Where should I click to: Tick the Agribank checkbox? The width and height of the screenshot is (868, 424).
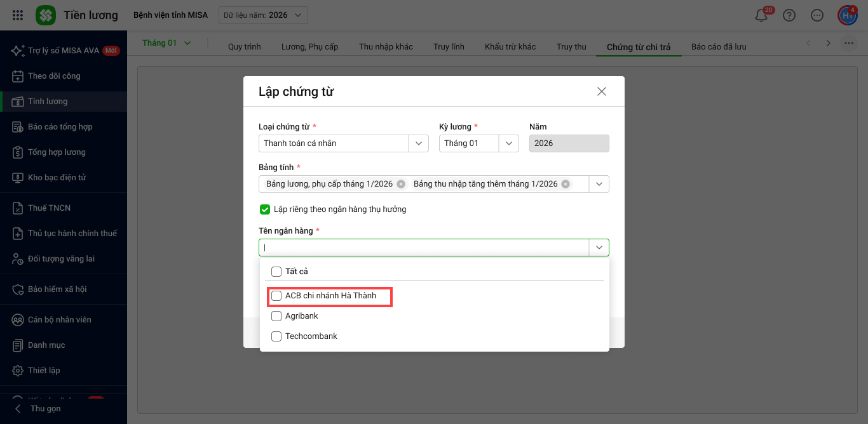click(276, 316)
